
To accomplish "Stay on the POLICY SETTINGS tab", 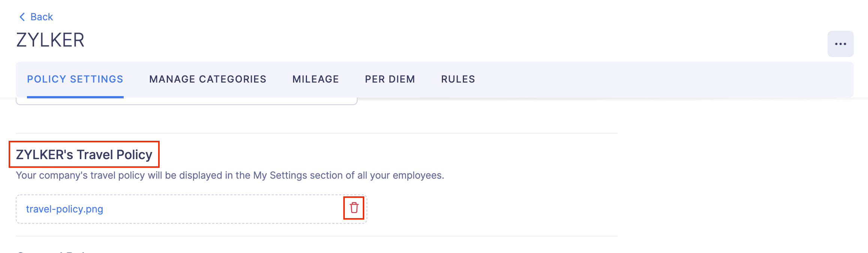I will click(75, 79).
